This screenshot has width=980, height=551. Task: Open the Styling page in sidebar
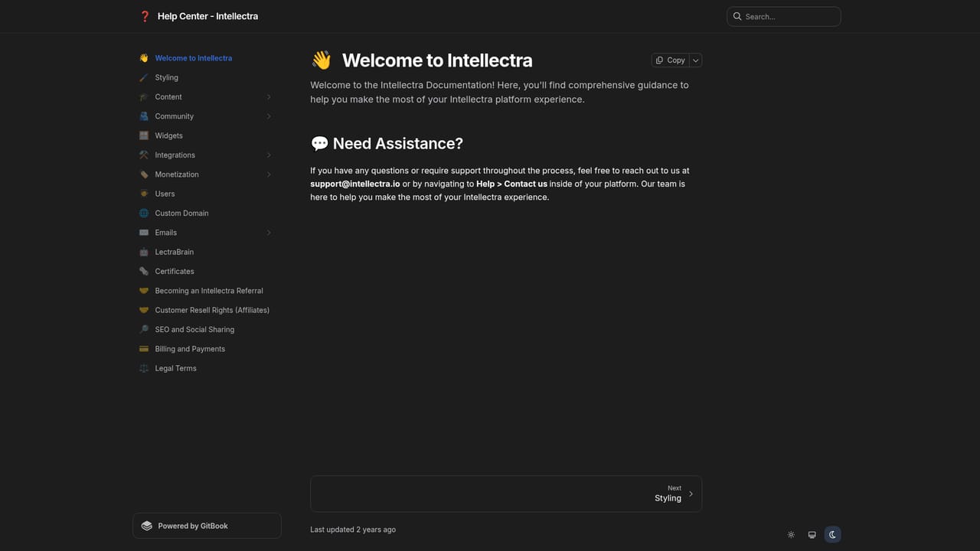click(166, 77)
